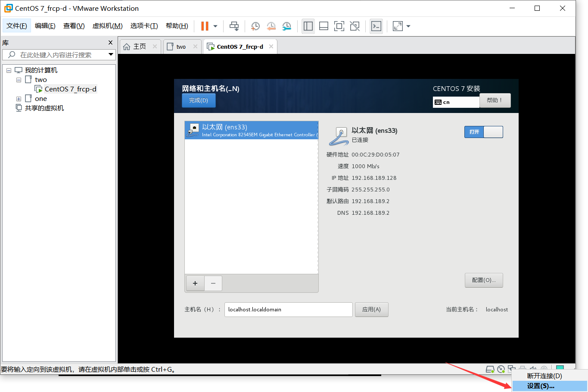Click the cn keyboard layout indicator

click(456, 102)
